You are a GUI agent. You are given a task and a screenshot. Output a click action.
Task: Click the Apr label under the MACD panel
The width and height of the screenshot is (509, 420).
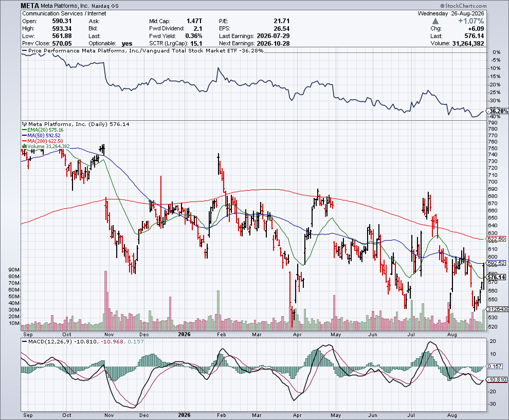[x=297, y=415]
